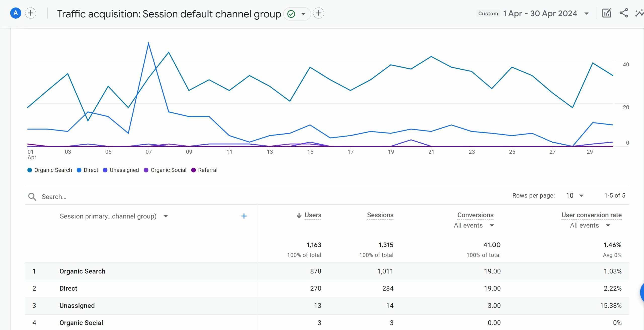Click the 1,011 sessions cell
Viewport: 644px width, 330px height.
tap(385, 271)
